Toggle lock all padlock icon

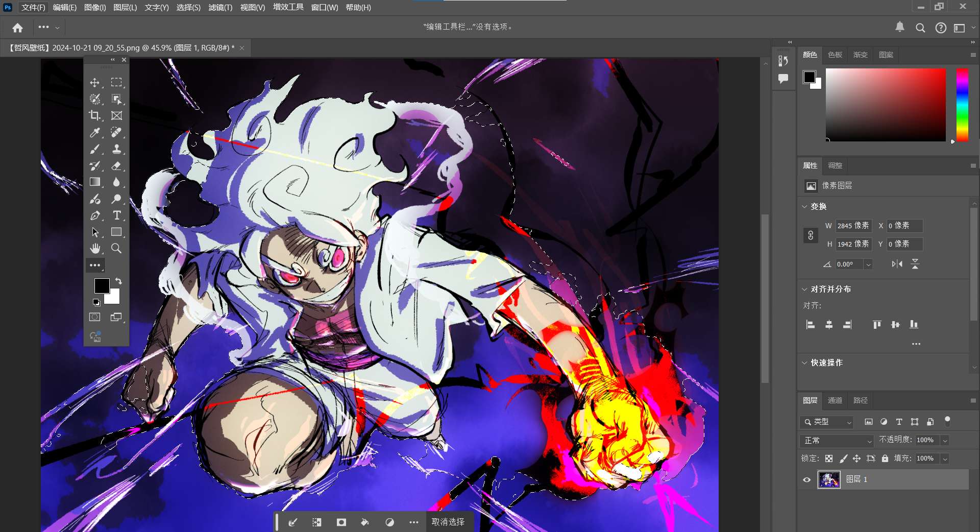point(885,458)
